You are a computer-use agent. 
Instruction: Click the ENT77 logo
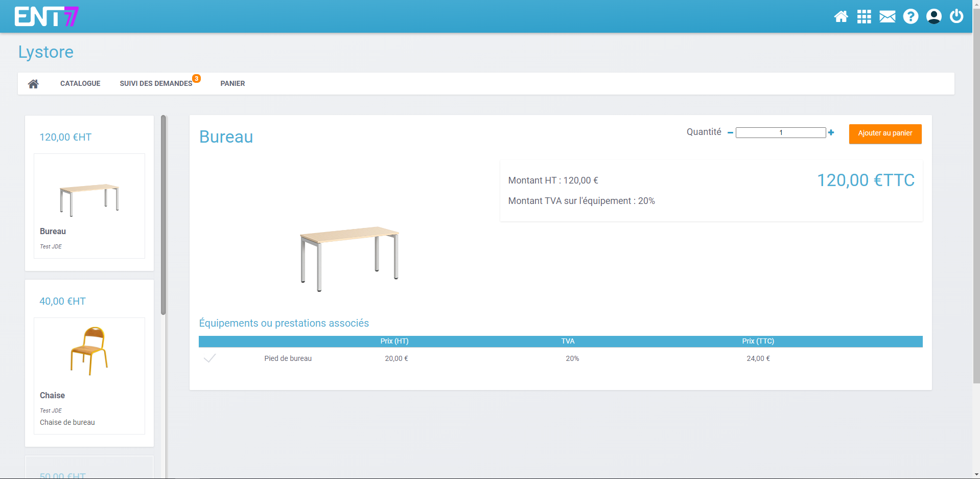click(x=46, y=16)
